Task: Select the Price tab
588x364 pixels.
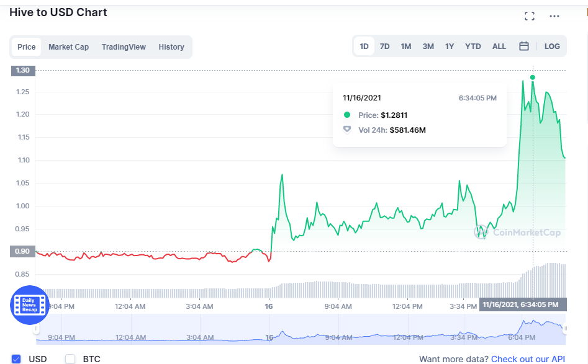Action: 27,47
